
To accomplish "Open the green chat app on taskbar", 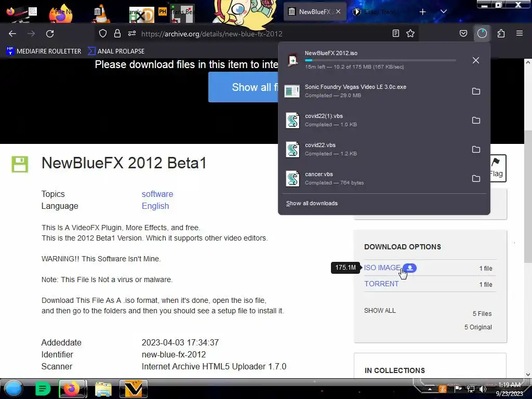I will tap(43, 389).
